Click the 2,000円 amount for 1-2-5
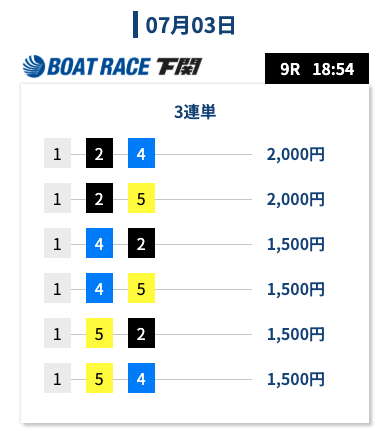 (x=295, y=199)
